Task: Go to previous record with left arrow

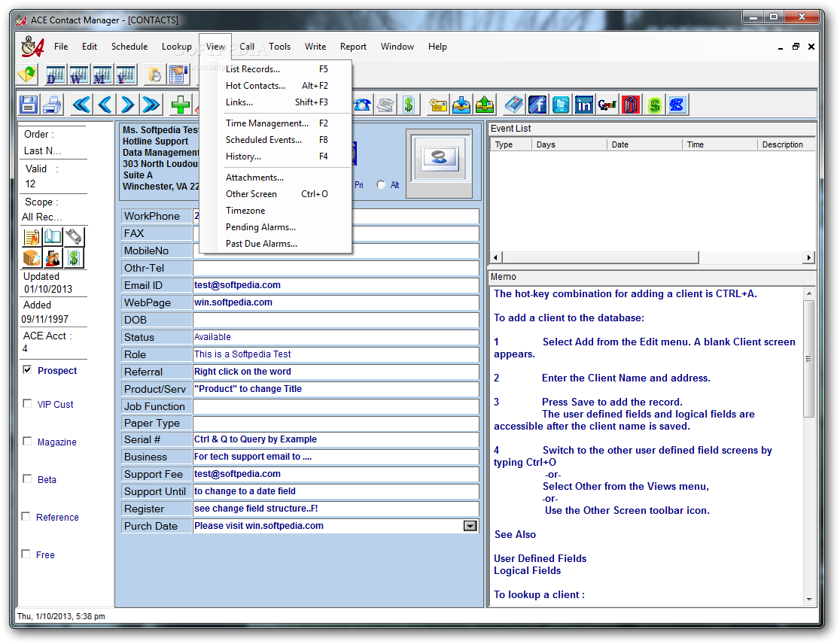Action: (105, 105)
